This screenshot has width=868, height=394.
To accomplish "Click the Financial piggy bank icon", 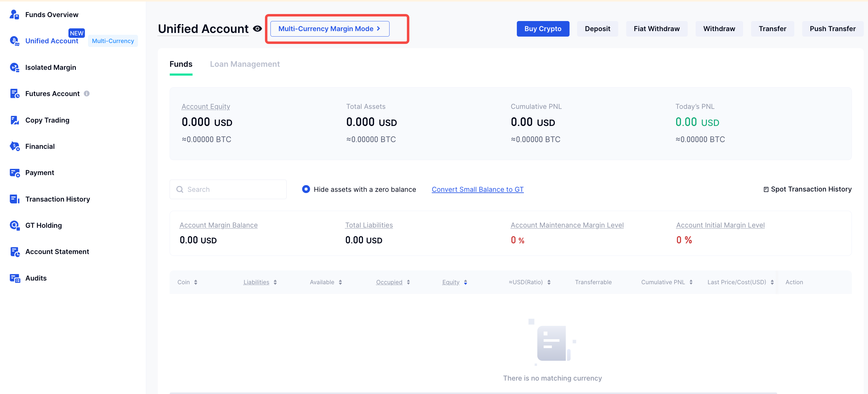I will [x=14, y=146].
